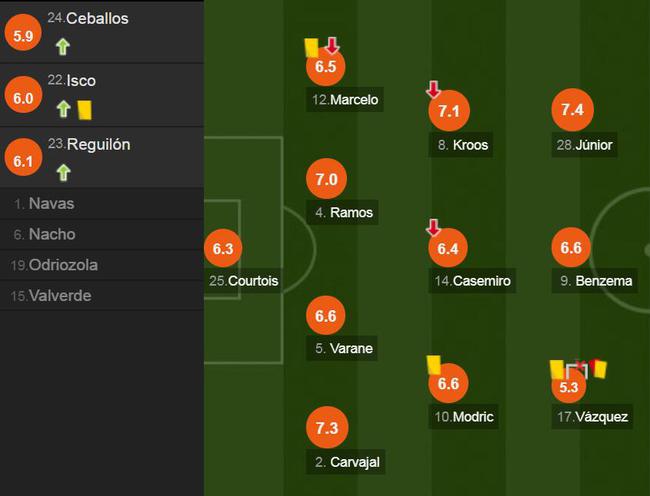Image resolution: width=650 pixels, height=496 pixels.
Task: Click the yellow card icon next to Isco
Action: (x=85, y=110)
